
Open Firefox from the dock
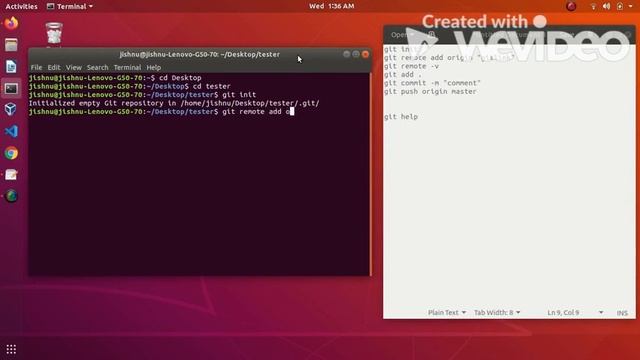tap(11, 23)
